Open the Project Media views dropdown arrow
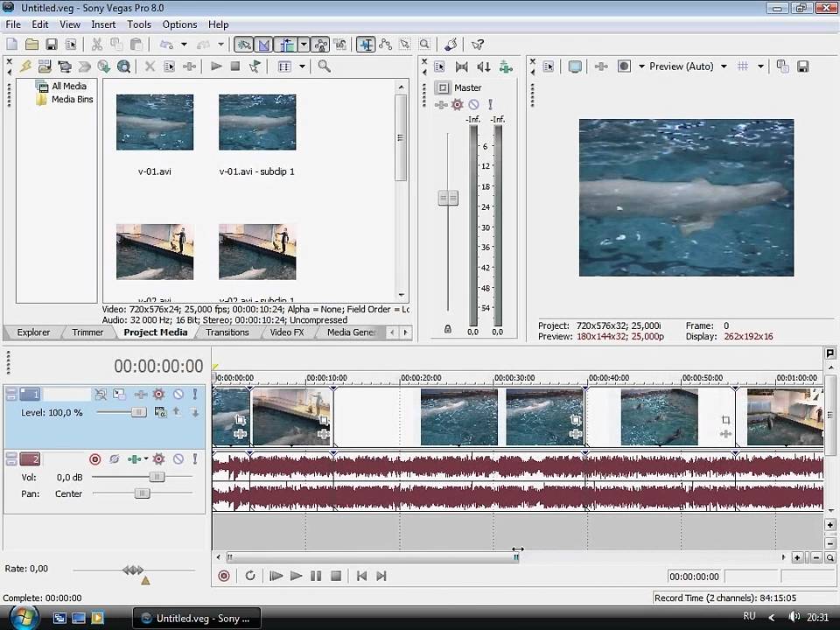This screenshot has height=630, width=840. coord(302,66)
